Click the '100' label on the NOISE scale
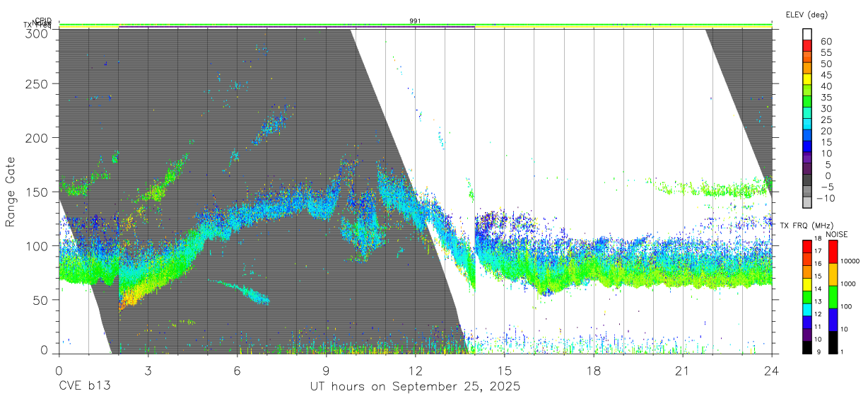Viewport: 868px width, 401px height. coord(847,306)
